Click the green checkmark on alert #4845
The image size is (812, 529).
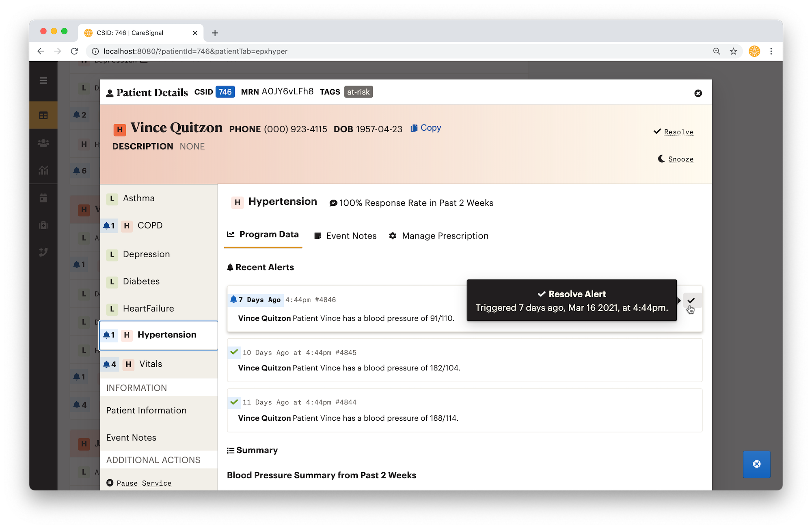point(234,352)
